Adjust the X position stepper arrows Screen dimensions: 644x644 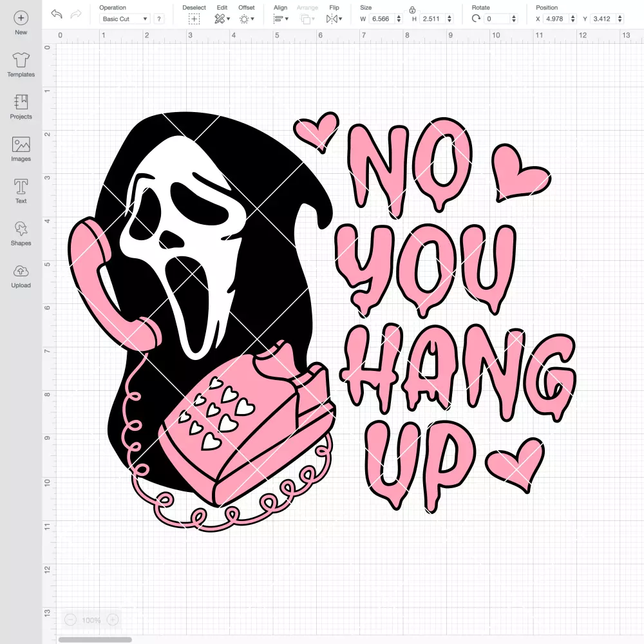pyautogui.click(x=573, y=19)
